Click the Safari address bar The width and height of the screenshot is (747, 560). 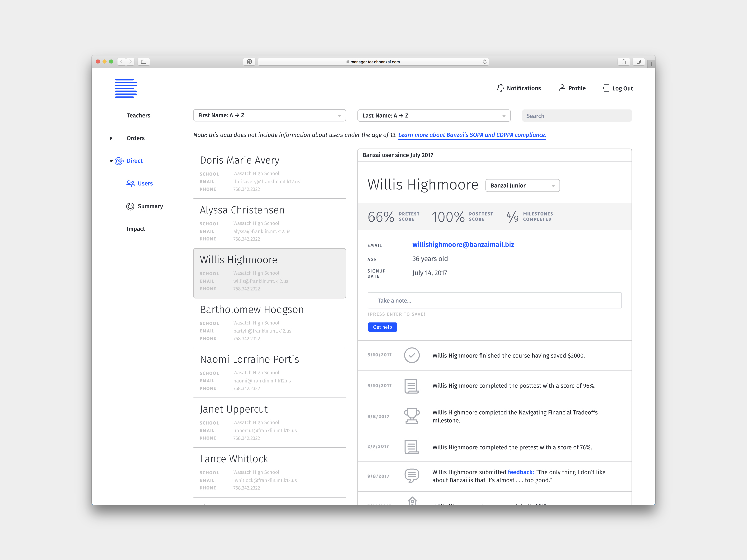pos(373,62)
